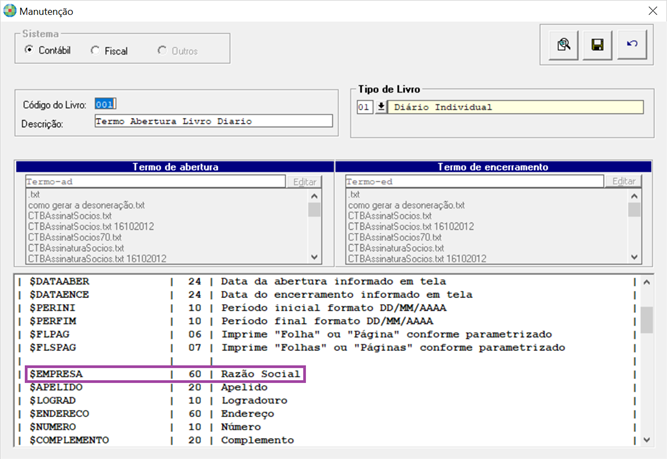Click the Tipo de Livro code box 01
667x459 pixels.
(365, 107)
